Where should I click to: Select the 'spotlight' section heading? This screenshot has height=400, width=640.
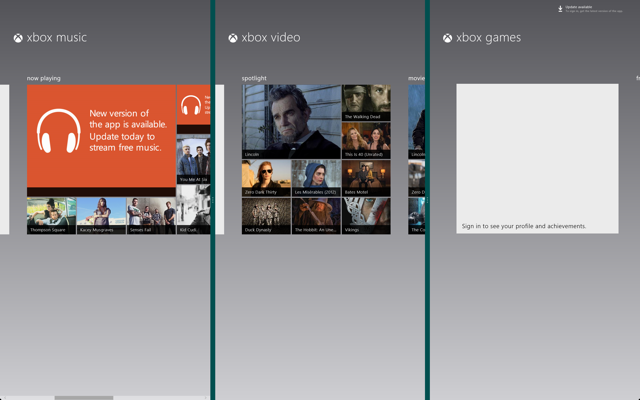tap(254, 78)
